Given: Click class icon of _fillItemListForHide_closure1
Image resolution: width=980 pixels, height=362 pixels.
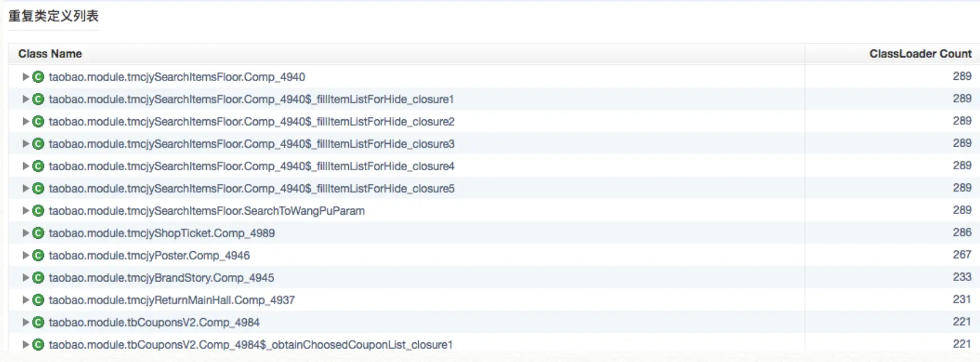Looking at the screenshot, I should pyautogui.click(x=38, y=99).
